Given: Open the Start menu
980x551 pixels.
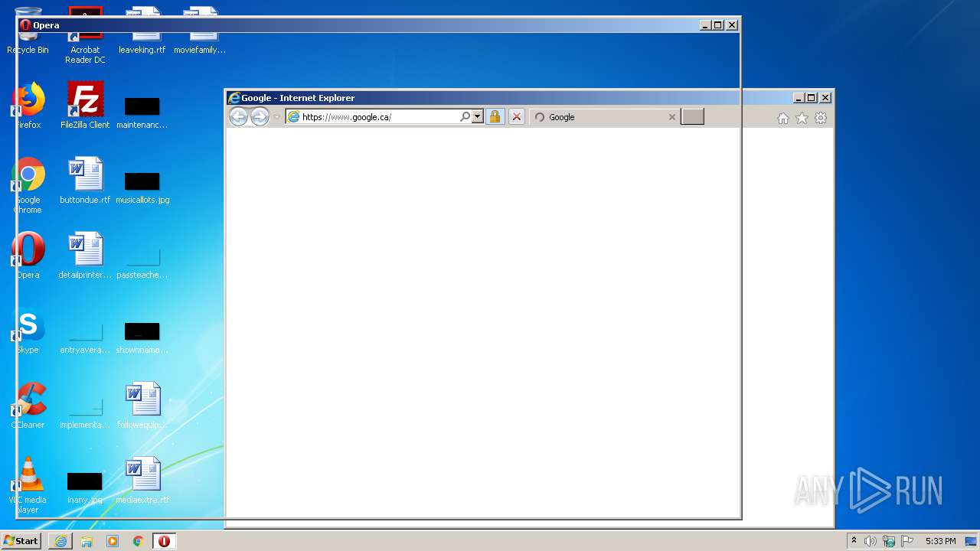Looking at the screenshot, I should click(x=21, y=541).
